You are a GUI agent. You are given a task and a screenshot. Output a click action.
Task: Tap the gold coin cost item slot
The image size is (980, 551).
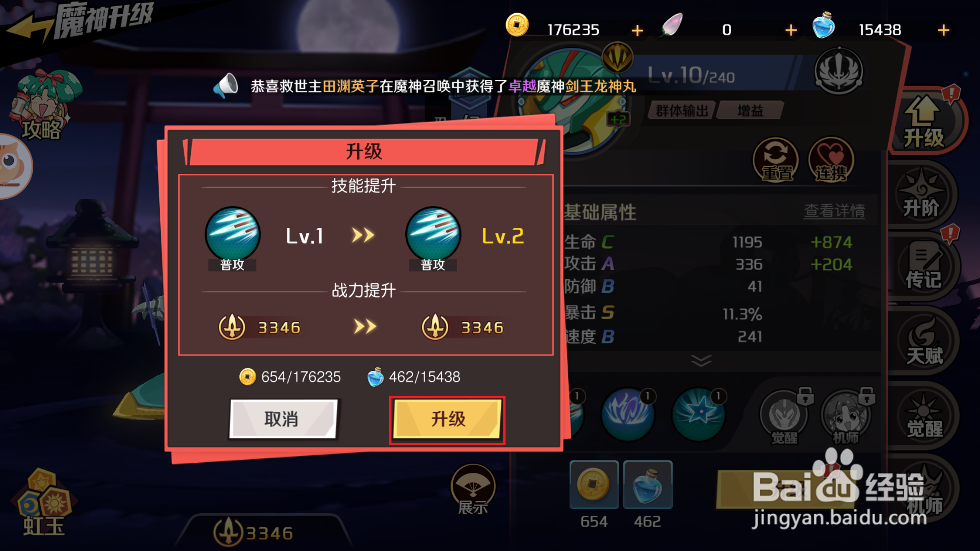[594, 484]
